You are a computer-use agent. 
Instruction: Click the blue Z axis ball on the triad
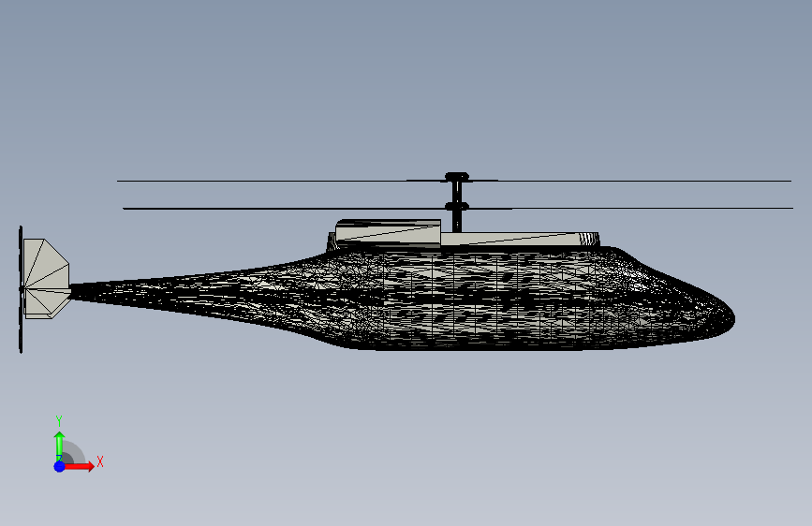(60, 466)
